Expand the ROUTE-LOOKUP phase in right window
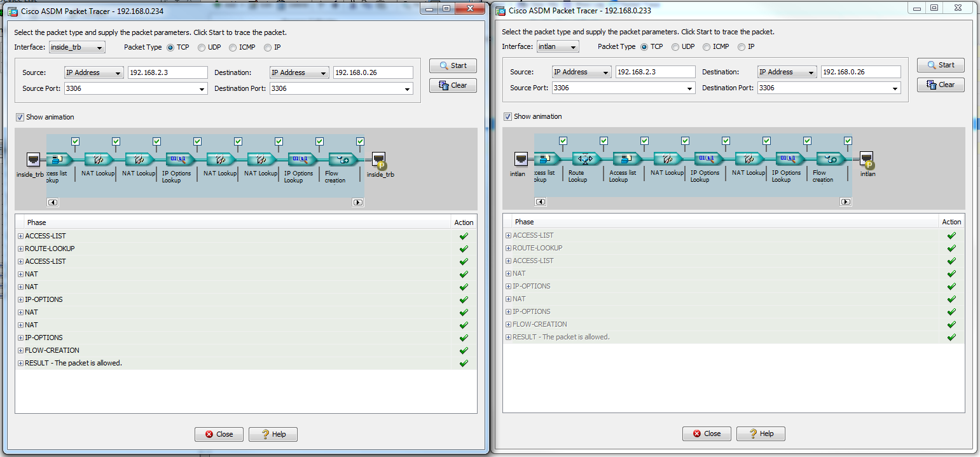Screen dimensions: 980x457 508,248
